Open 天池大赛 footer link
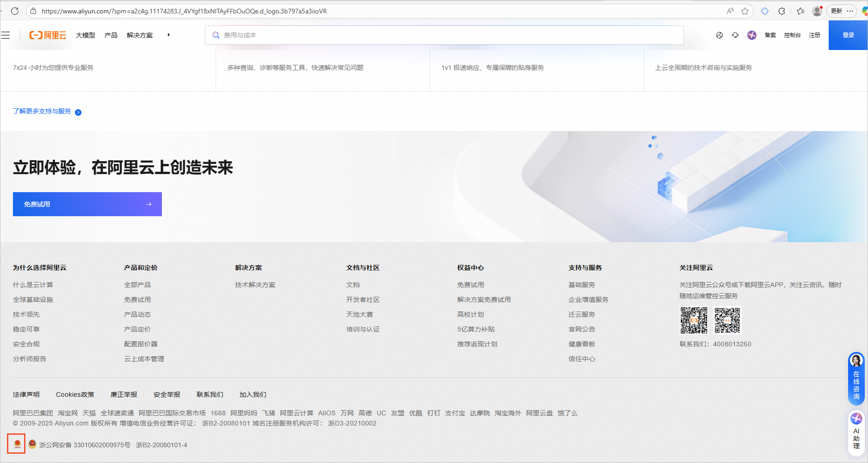The image size is (868, 463). click(x=360, y=314)
